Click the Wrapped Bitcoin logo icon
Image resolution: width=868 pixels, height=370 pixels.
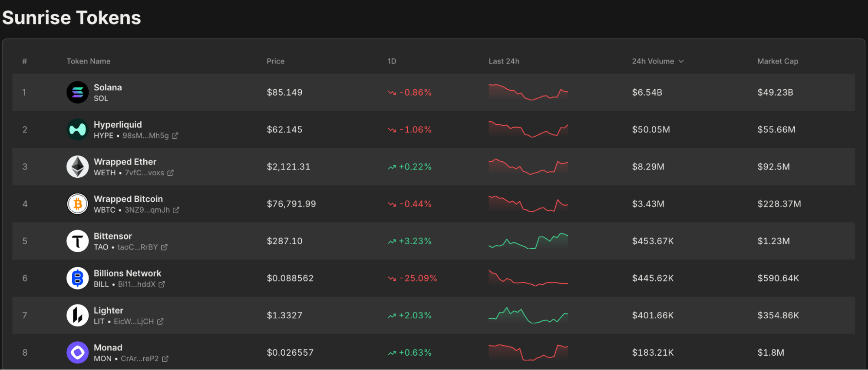click(78, 204)
